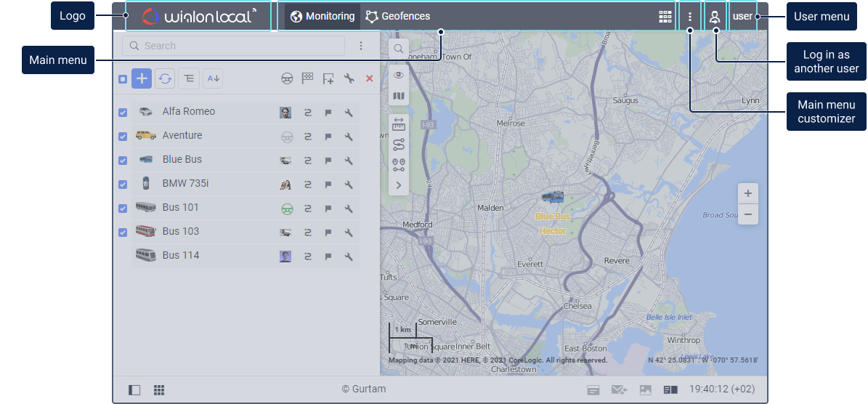This screenshot has width=868, height=404.
Task: Click the wrench icon in list header
Action: 349,78
